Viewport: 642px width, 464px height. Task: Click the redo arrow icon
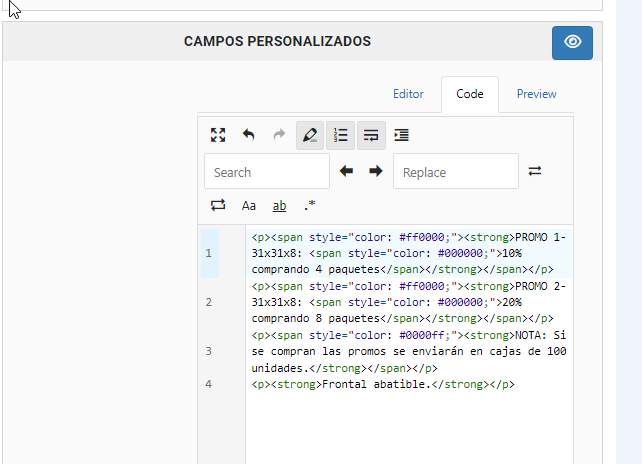click(279, 135)
